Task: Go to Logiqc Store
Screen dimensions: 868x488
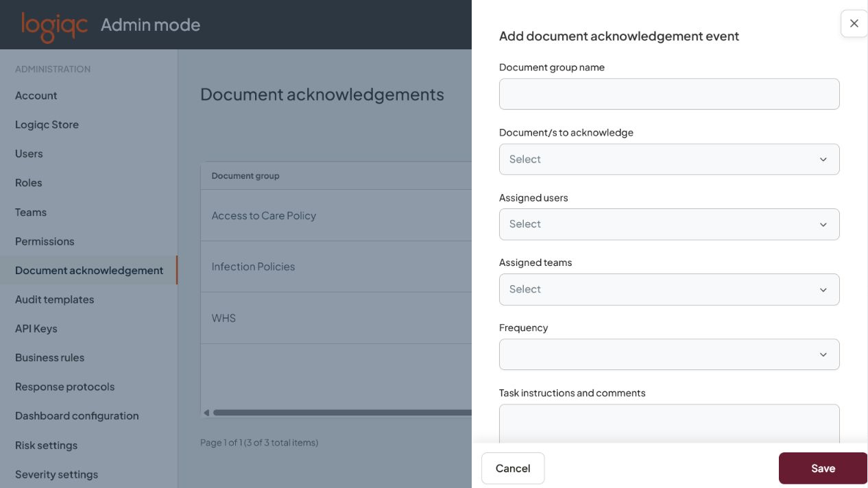Action: pos(47,125)
